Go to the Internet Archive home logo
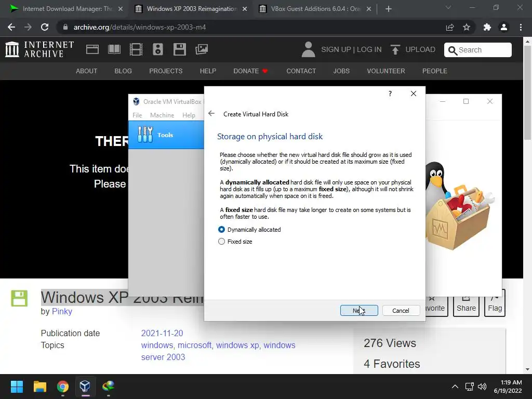Screen dimensions: 532x399 pos(39,49)
